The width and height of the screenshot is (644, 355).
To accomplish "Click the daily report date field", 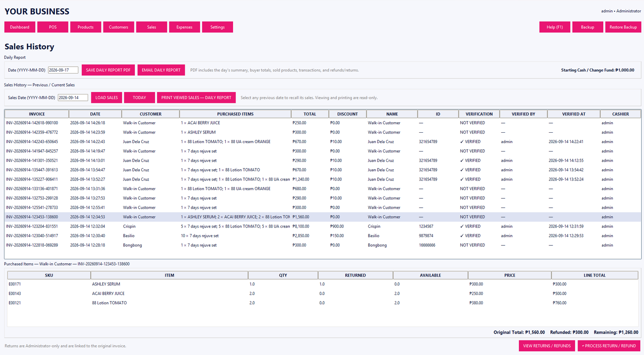I will (63, 70).
